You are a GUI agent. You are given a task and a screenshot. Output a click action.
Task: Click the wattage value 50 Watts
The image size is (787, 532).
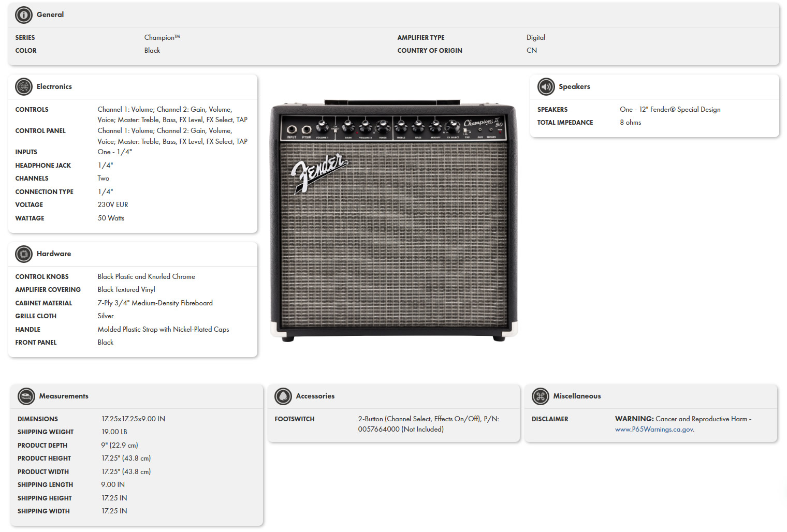[111, 218]
